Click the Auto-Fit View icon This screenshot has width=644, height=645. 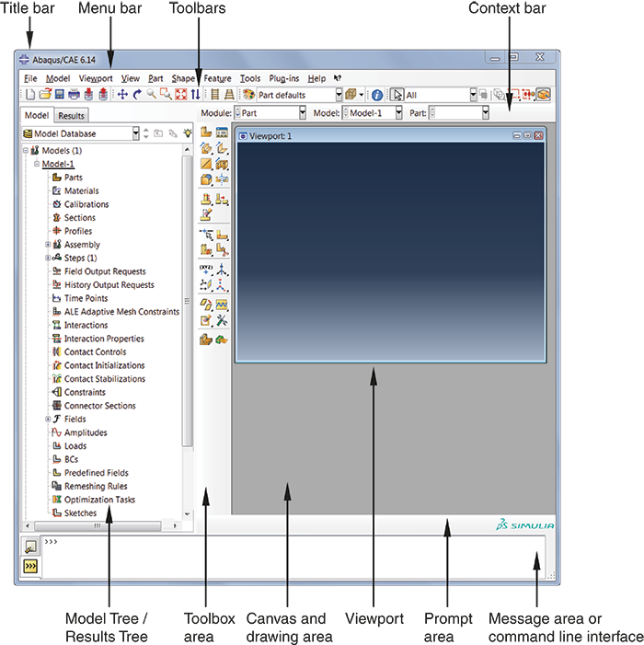180,95
